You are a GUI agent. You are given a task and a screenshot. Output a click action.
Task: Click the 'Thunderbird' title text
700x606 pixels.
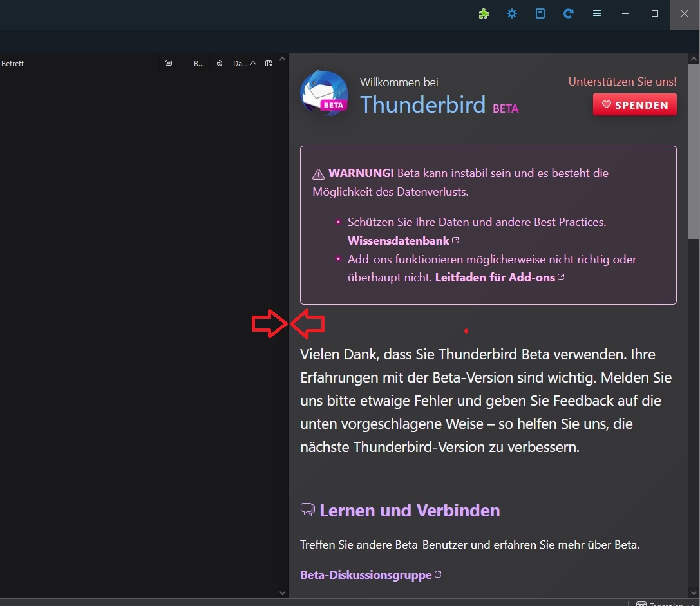[x=422, y=104]
